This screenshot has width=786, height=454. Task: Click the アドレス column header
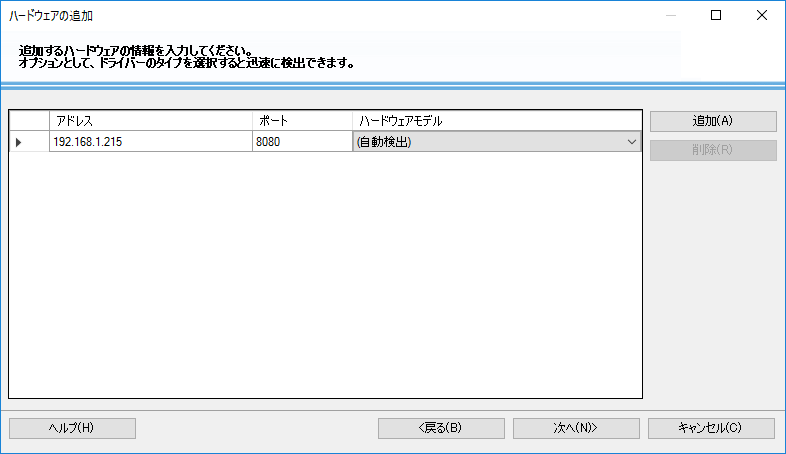pyautogui.click(x=150, y=121)
